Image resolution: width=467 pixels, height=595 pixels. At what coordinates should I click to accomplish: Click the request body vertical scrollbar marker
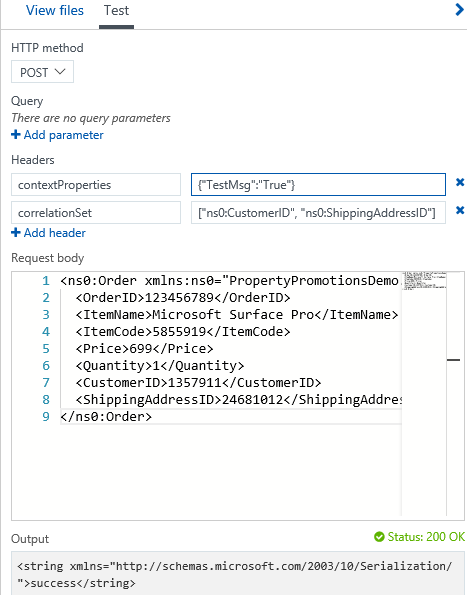tap(453, 360)
